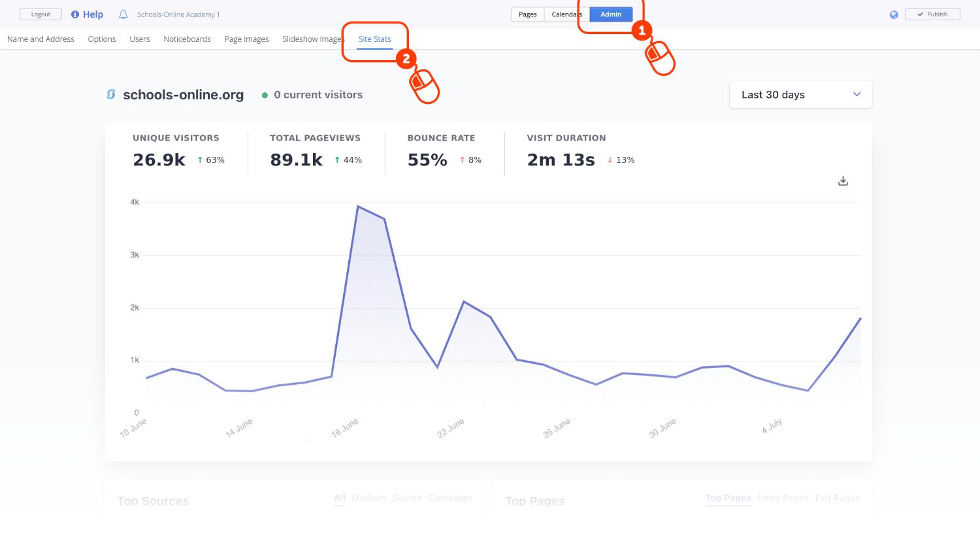This screenshot has width=980, height=547.
Task: Click the Logout button
Action: click(x=41, y=14)
